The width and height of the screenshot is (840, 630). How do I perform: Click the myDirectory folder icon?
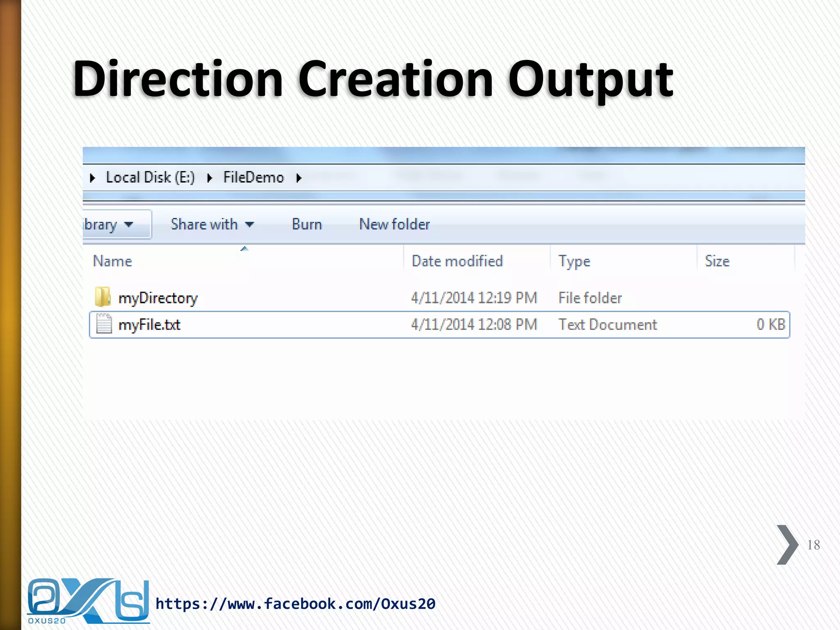point(103,297)
